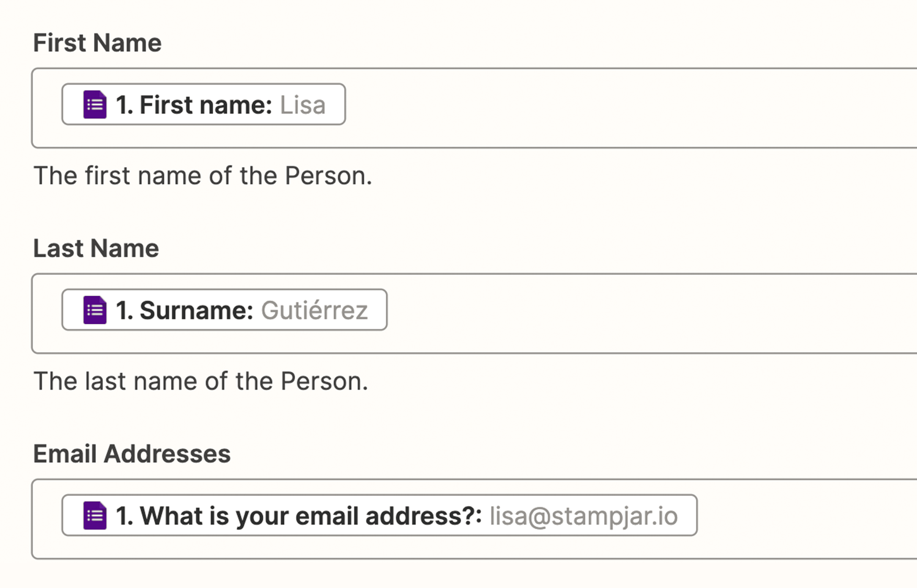Click the bold '1. Surname:' pill text
The width and height of the screenshot is (917, 588).
point(184,310)
